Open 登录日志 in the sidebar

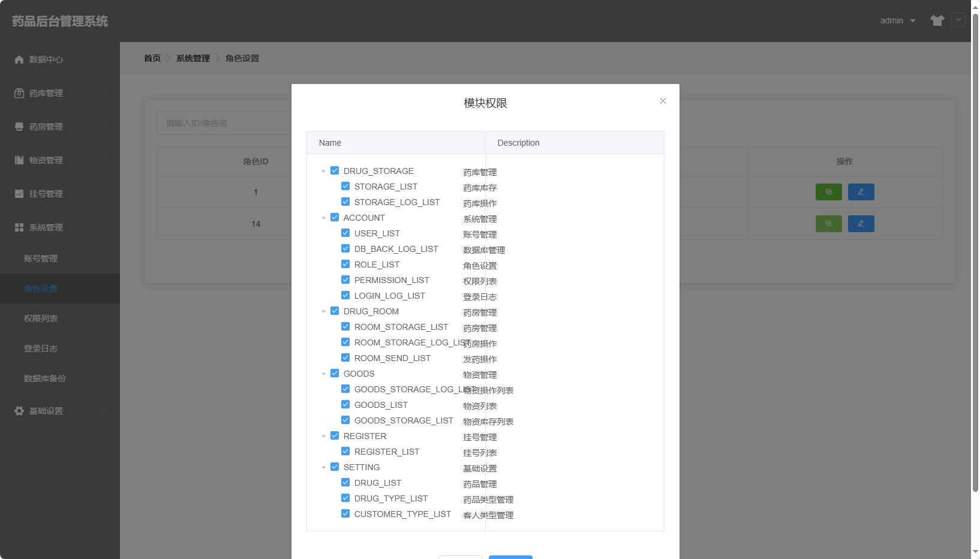click(x=60, y=348)
